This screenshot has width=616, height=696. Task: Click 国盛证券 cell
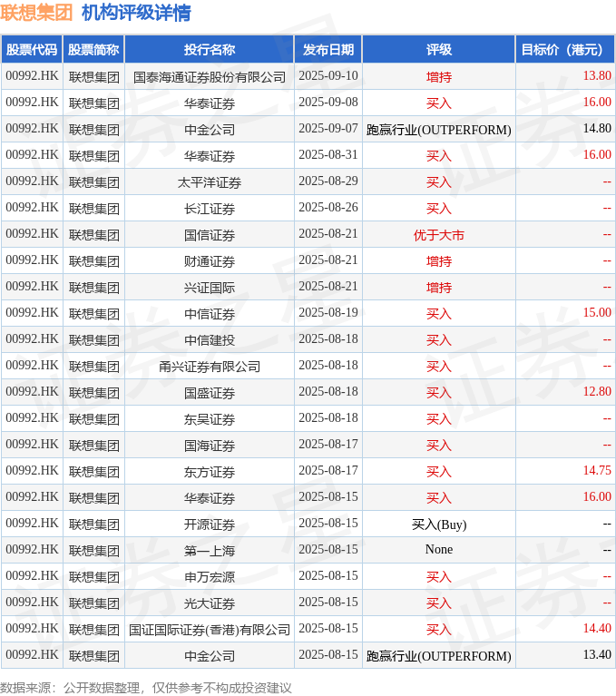pos(210,393)
